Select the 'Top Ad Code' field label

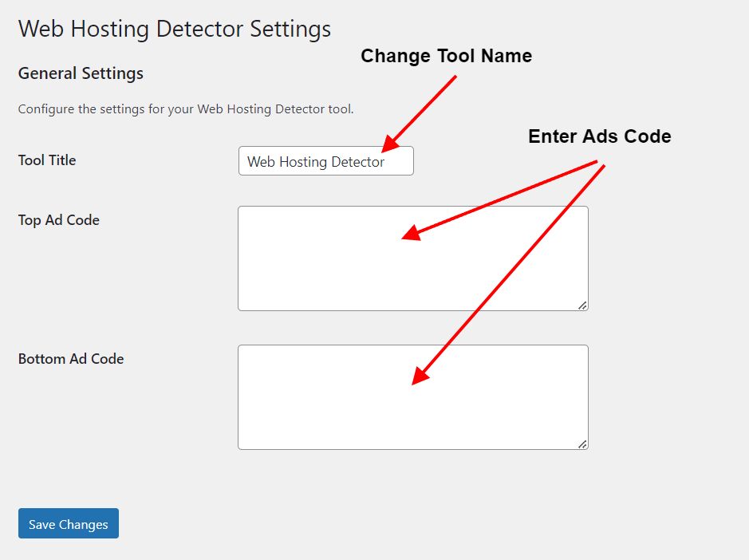point(59,220)
